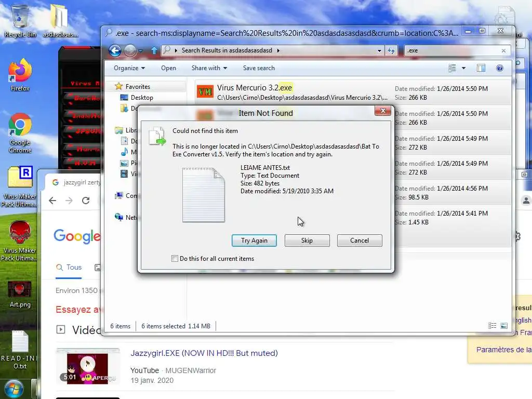This screenshot has width=532, height=399.
Task: Close the Item Not Found dialog
Action: point(383,111)
